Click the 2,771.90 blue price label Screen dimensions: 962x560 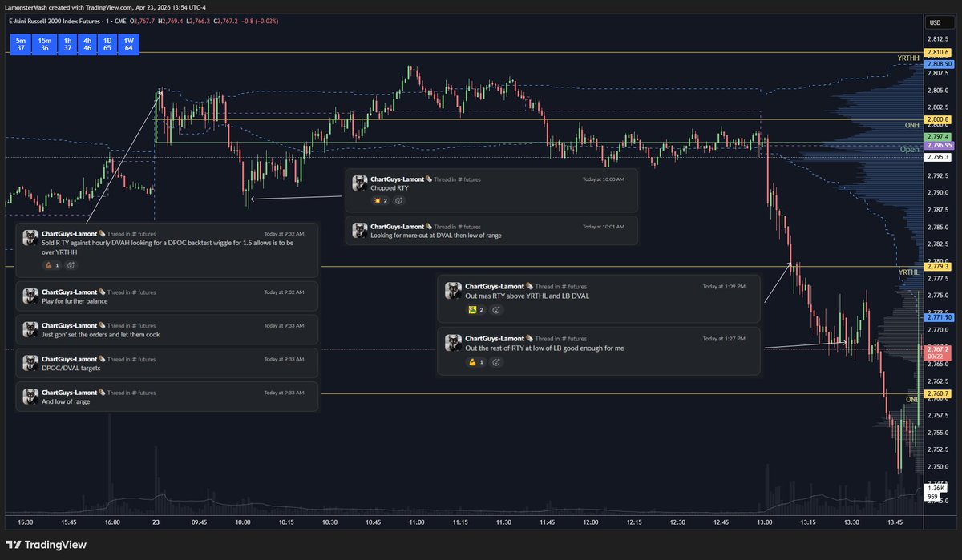(939, 317)
